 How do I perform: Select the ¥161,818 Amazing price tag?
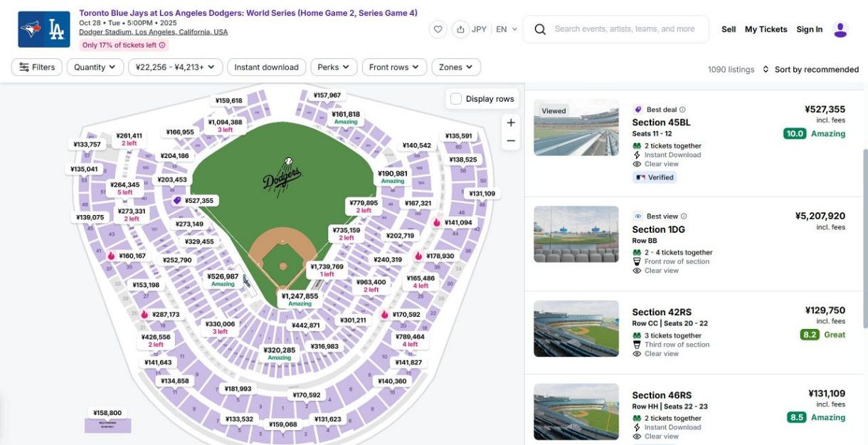pyautogui.click(x=346, y=117)
